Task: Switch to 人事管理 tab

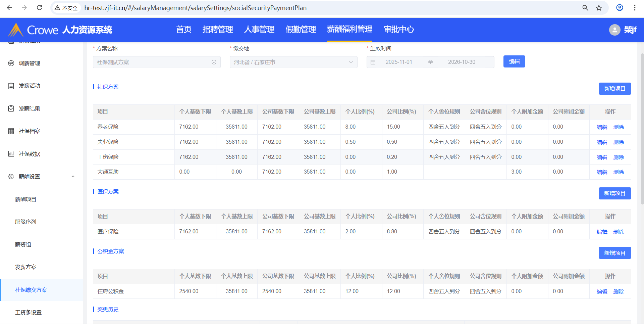Action: click(259, 30)
